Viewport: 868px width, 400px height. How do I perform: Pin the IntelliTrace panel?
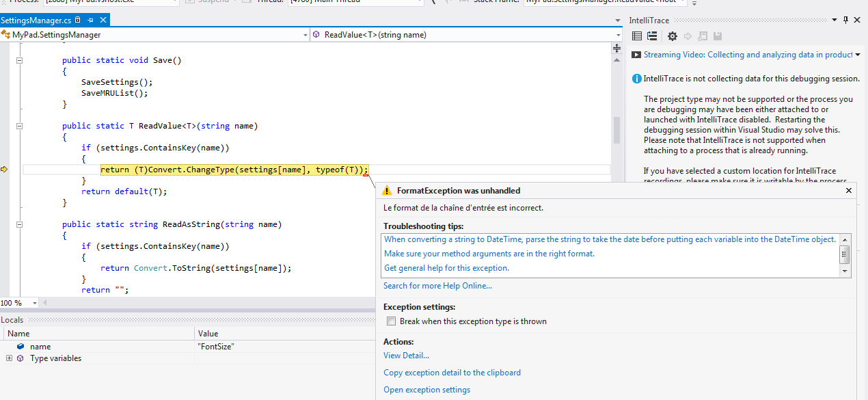click(x=845, y=21)
